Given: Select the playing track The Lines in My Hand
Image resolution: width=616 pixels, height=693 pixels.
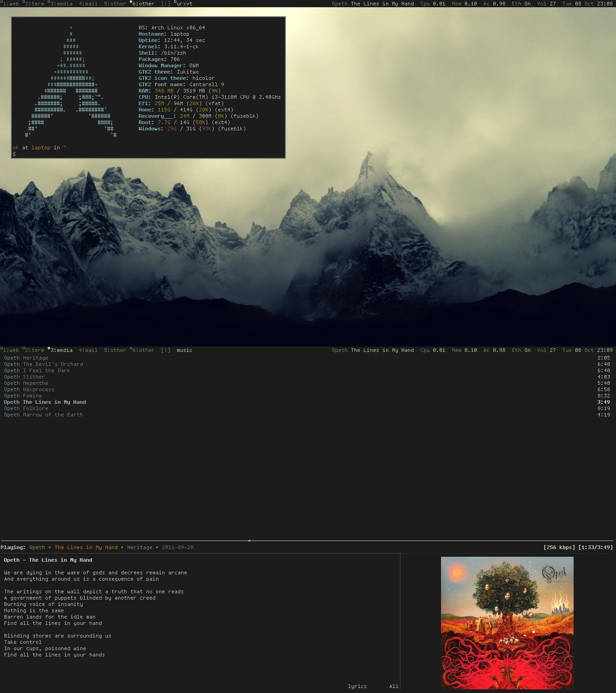Looking at the screenshot, I should tap(307, 402).
